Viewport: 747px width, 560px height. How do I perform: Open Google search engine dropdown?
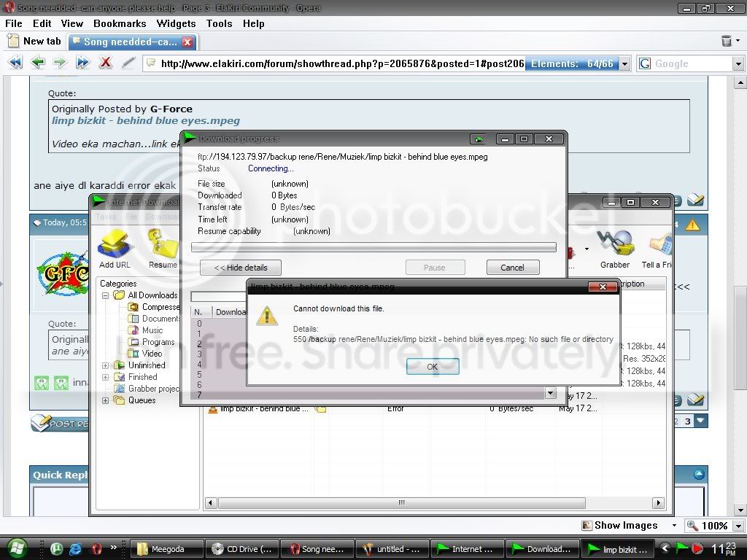tap(738, 63)
